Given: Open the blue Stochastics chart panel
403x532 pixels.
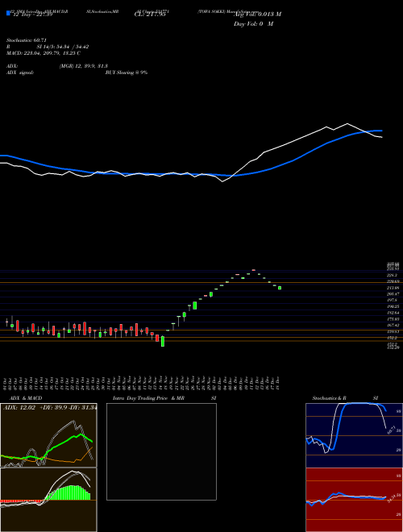Looking at the screenshot, I should pos(354,435).
